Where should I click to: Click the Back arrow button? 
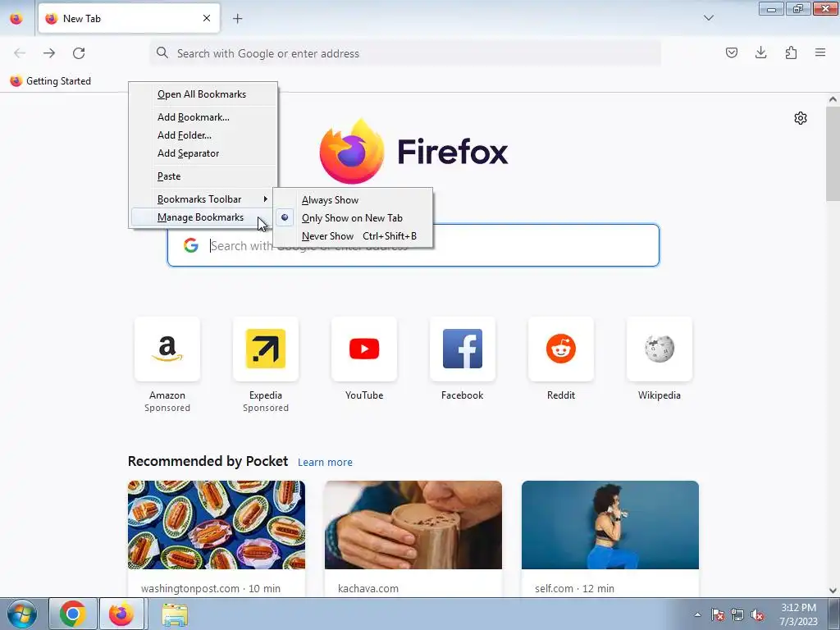20,53
